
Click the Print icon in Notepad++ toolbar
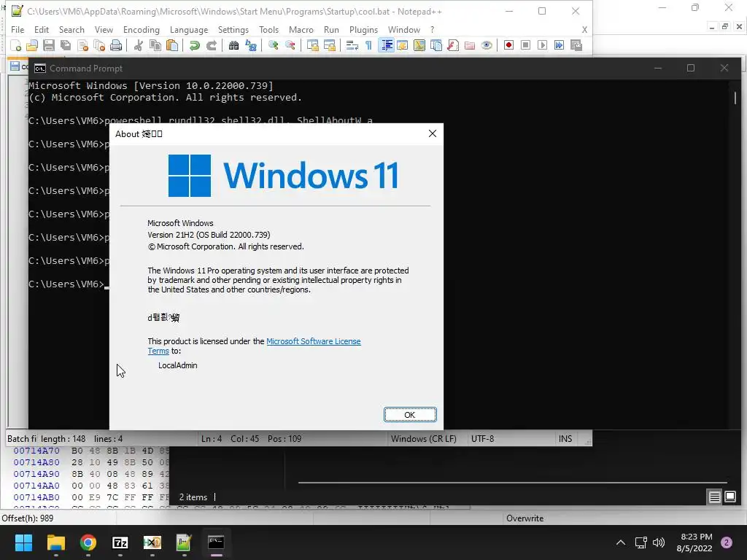[116, 45]
